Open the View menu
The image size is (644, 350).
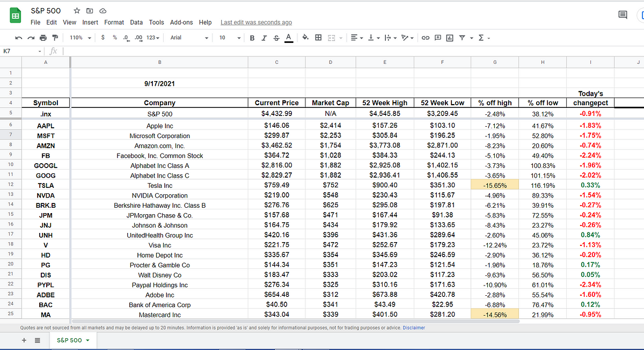coord(70,23)
